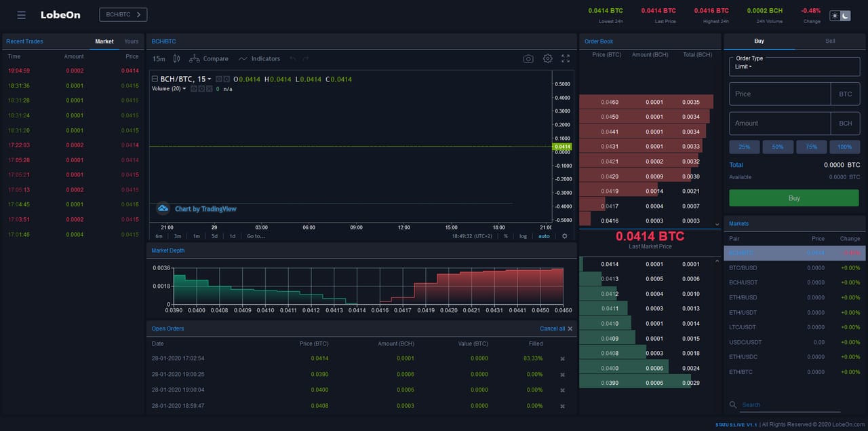Set order amount to 100%
Viewport: 868px width, 431px height.
[845, 147]
